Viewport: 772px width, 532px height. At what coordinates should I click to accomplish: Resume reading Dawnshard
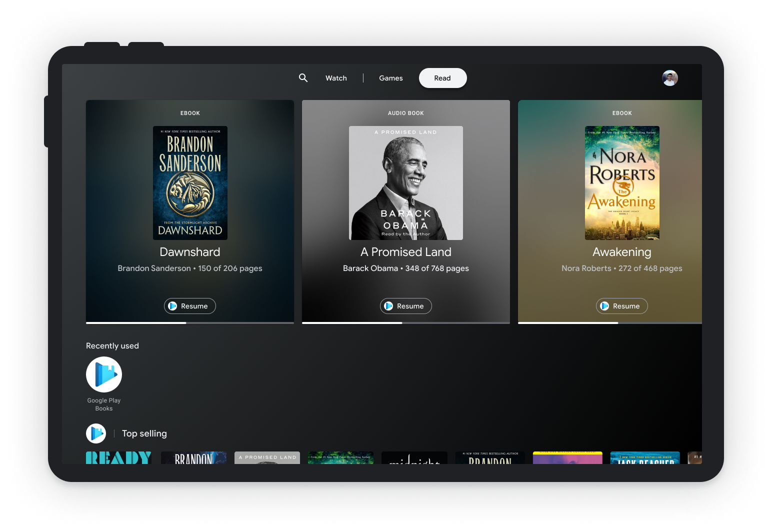click(x=190, y=306)
